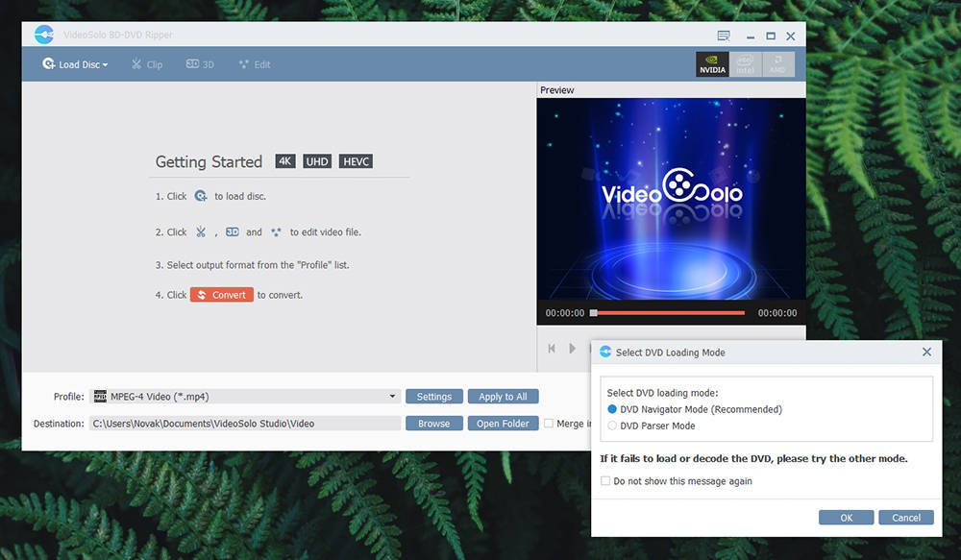Click the play button under preview

tap(572, 348)
